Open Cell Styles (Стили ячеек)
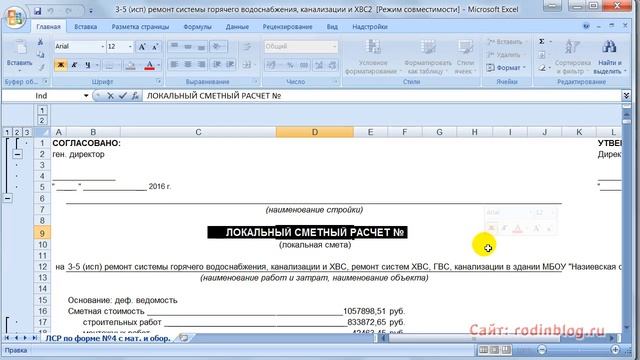Image resolution: width=640 pixels, height=360 pixels. click(465, 57)
